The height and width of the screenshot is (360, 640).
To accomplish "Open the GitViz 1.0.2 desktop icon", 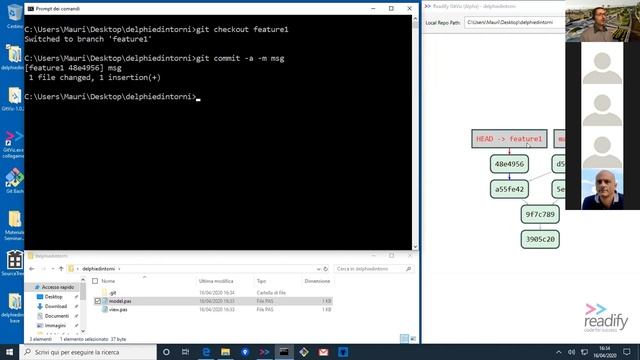I will [x=14, y=99].
